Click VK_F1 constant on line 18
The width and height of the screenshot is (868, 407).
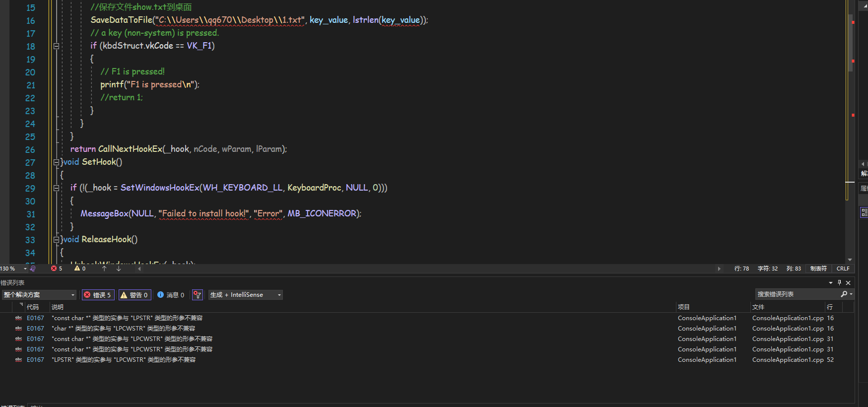coord(199,46)
